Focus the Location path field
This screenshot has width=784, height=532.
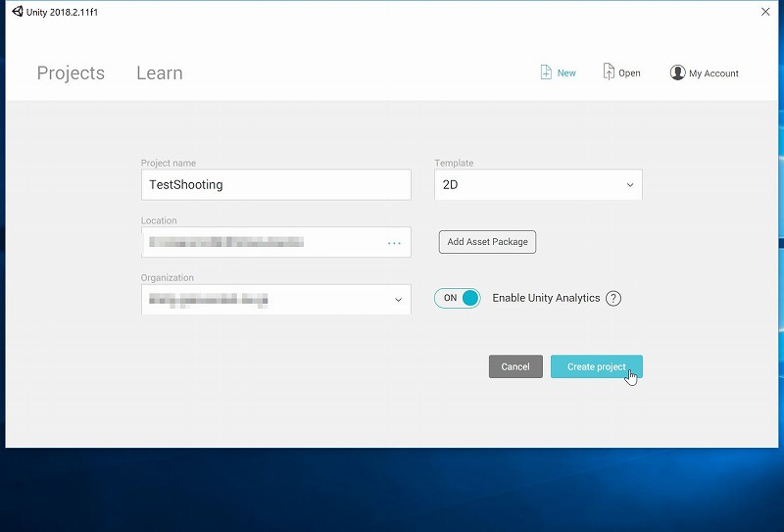tap(276, 242)
